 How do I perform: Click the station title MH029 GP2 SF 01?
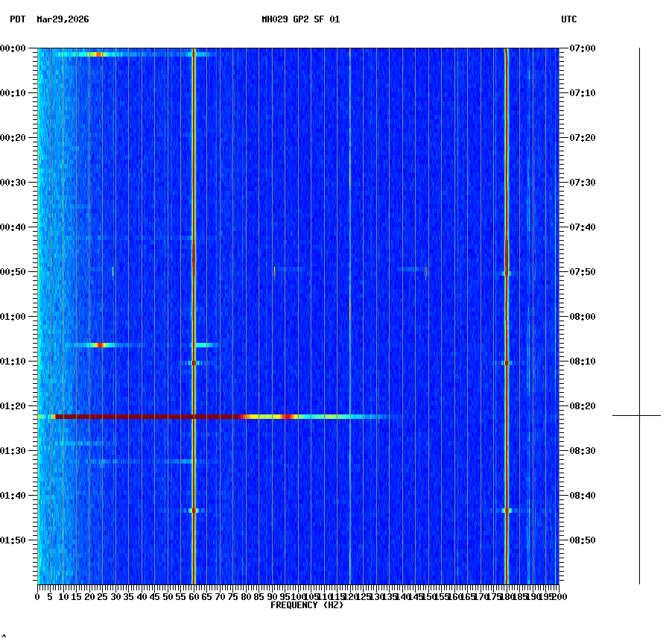coord(302,20)
